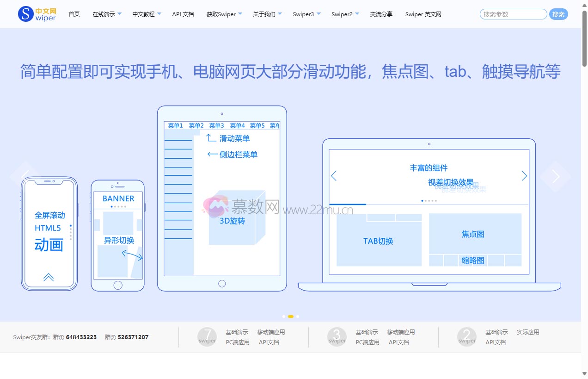Open the API 文档 menu item
This screenshot has width=588, height=379.
pyautogui.click(x=183, y=14)
